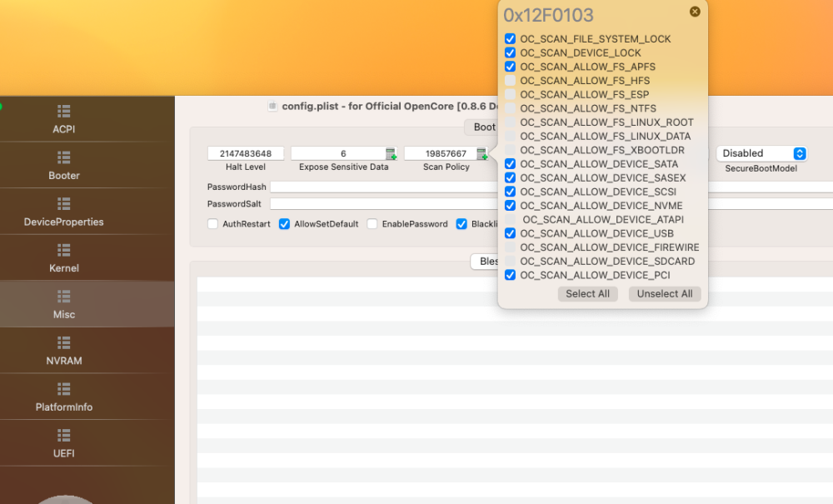Open the SecureBootModel dropdown
The height and width of the screenshot is (504, 833).
761,153
